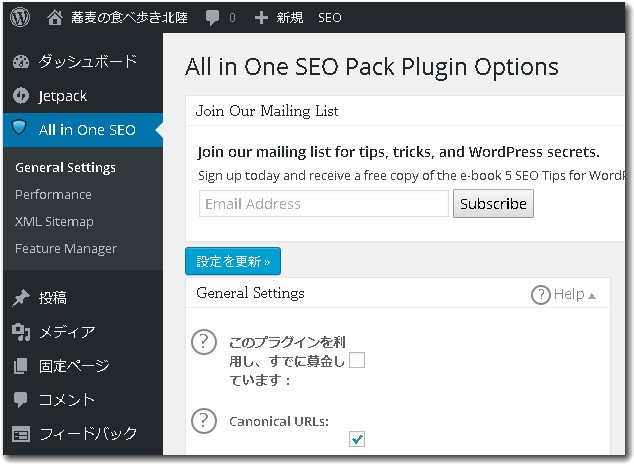This screenshot has height=464, width=634.
Task: Open ダッシュボード in the sidebar
Action: click(88, 61)
